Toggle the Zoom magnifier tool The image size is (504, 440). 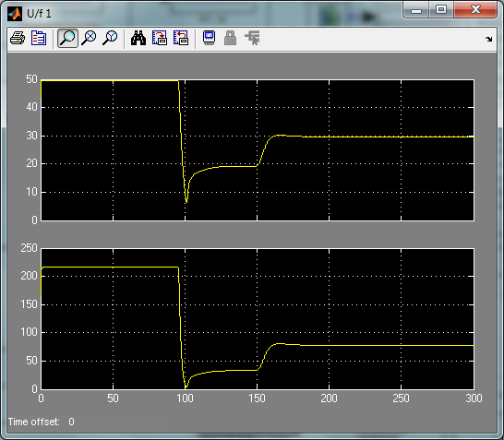pos(67,38)
